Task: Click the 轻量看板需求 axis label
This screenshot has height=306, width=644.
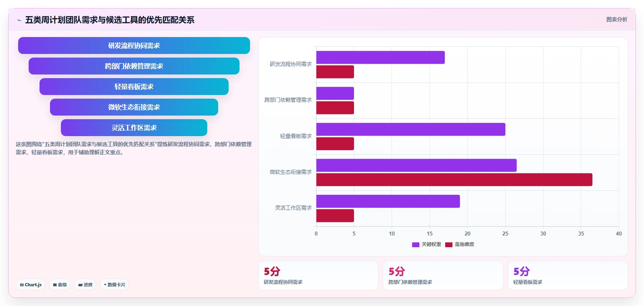Action: tap(296, 136)
